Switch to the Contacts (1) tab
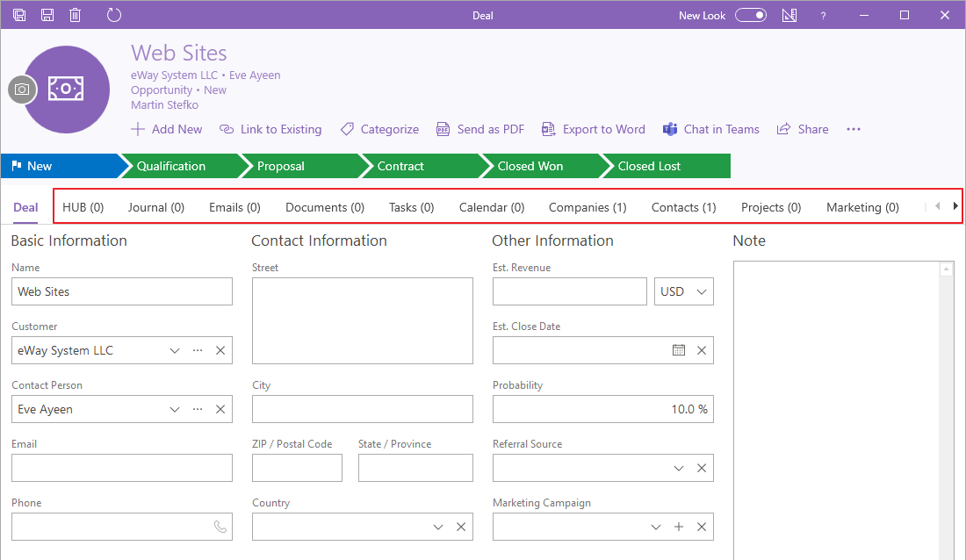The height and width of the screenshot is (560, 966). click(684, 208)
